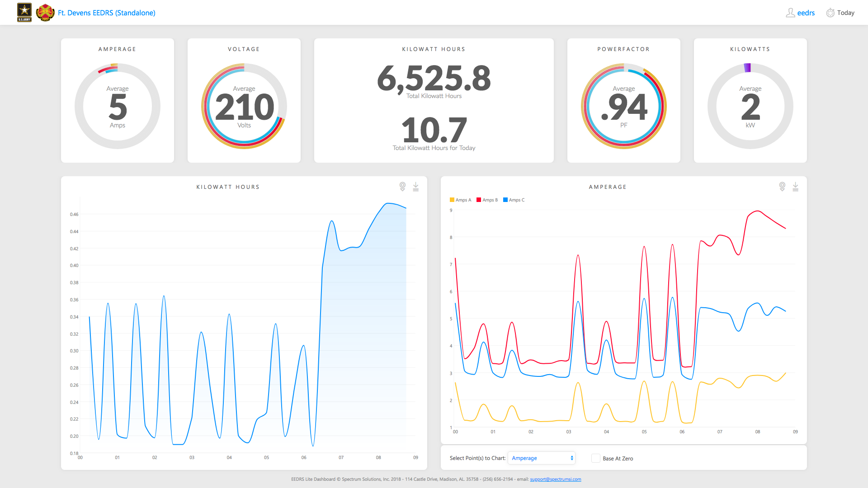Screen dimensions: 868x488
Task: Click the Total Kilowatt Hours for Today label
Action: point(434,148)
